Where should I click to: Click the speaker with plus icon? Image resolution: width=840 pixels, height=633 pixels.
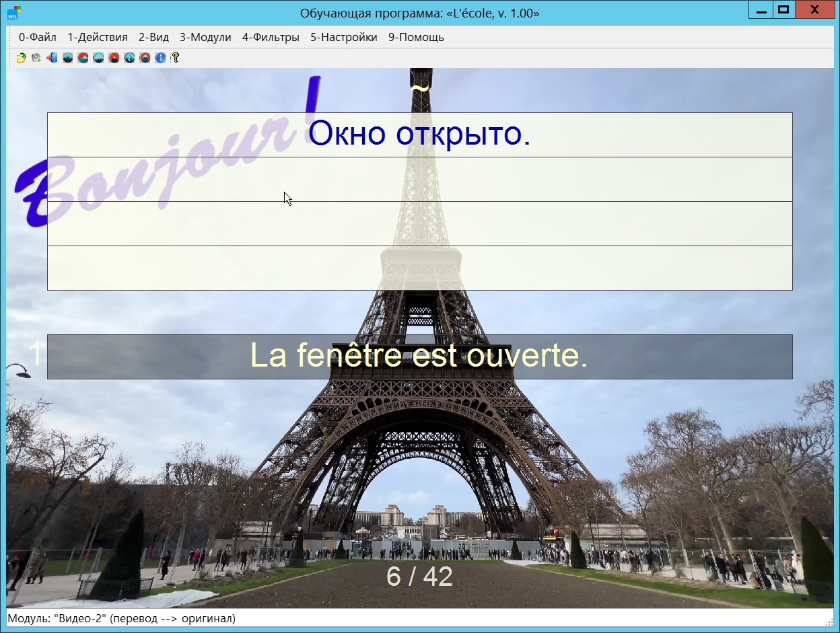pyautogui.click(x=36, y=59)
